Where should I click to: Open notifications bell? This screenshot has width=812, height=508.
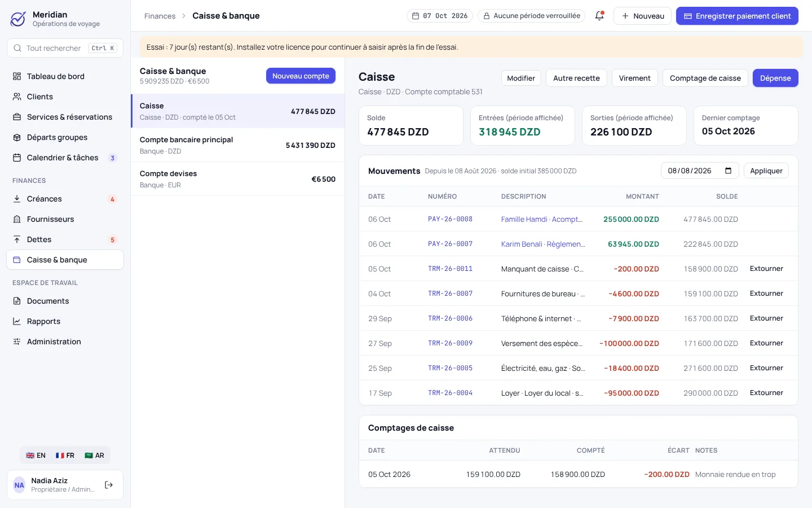pyautogui.click(x=599, y=16)
